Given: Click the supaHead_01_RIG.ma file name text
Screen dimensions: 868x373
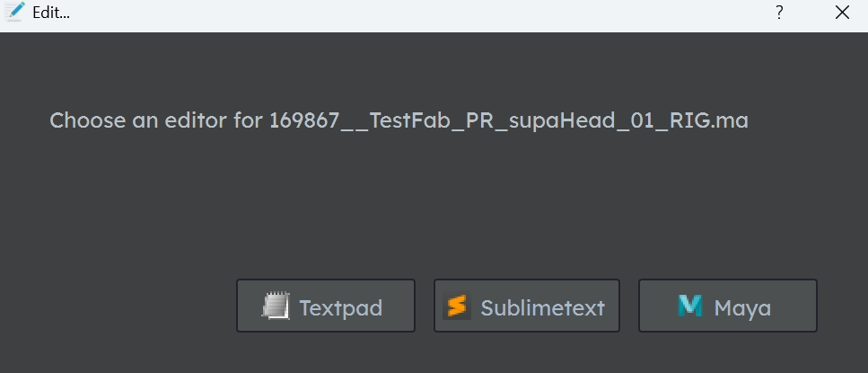Looking at the screenshot, I should (x=628, y=120).
